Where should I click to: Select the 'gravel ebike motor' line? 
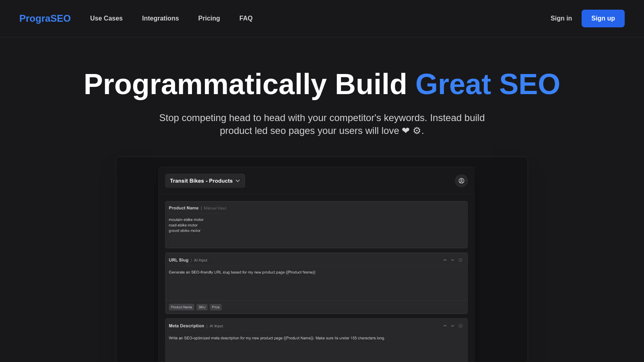[184, 231]
